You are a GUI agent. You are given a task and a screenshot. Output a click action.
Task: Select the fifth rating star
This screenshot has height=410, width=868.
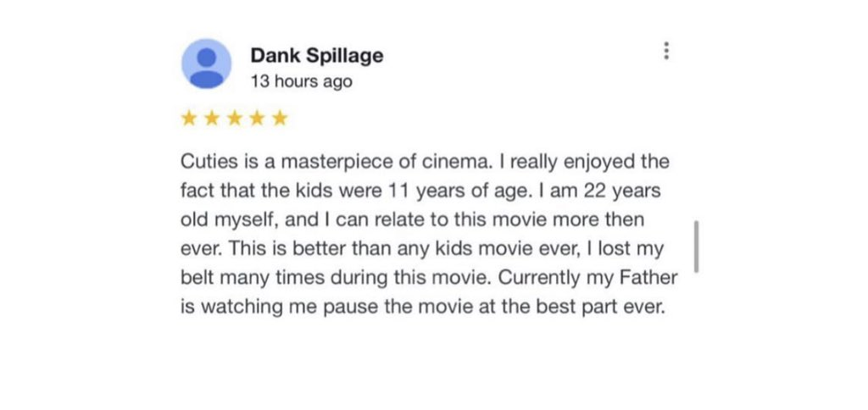[x=280, y=118]
